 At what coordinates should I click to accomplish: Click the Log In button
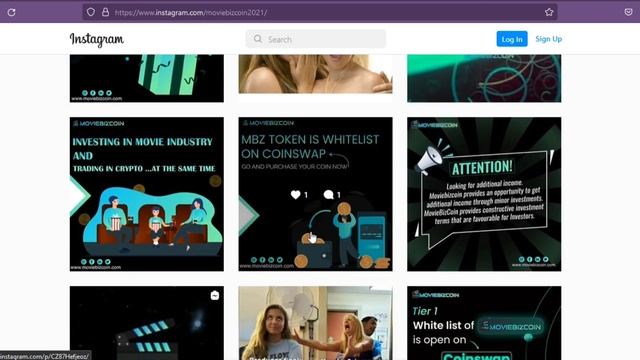(x=512, y=39)
